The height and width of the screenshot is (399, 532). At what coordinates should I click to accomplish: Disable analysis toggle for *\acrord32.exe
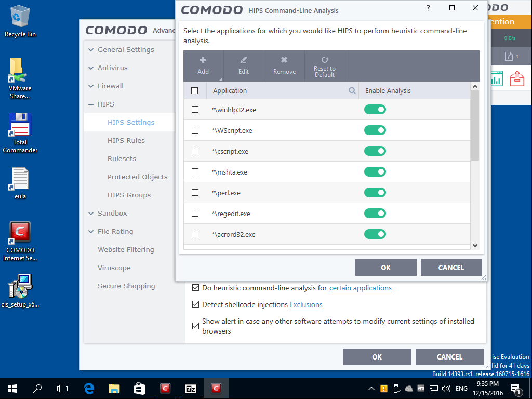click(x=375, y=234)
